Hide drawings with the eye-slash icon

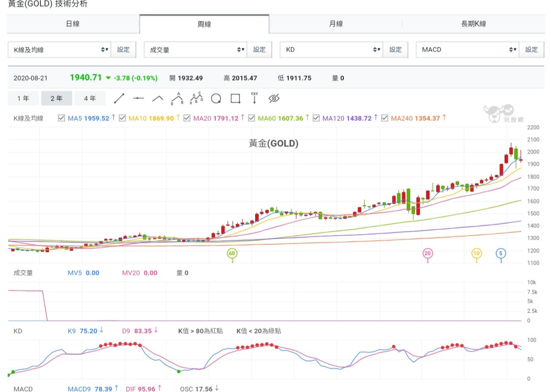coord(274,98)
